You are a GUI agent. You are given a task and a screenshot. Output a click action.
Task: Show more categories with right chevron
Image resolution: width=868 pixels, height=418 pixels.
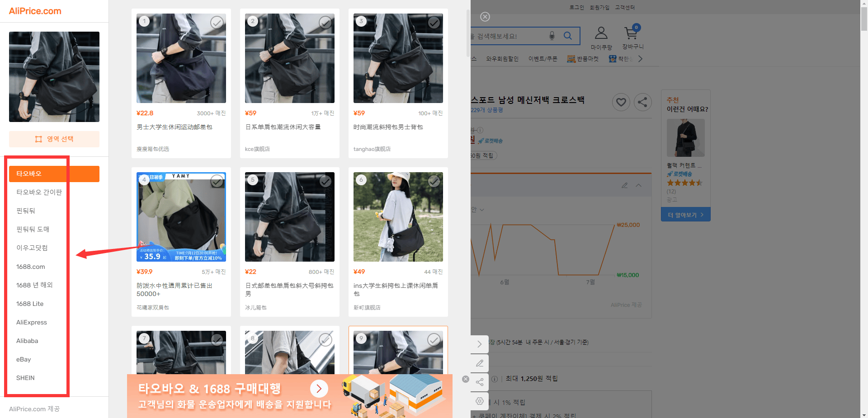(640, 59)
